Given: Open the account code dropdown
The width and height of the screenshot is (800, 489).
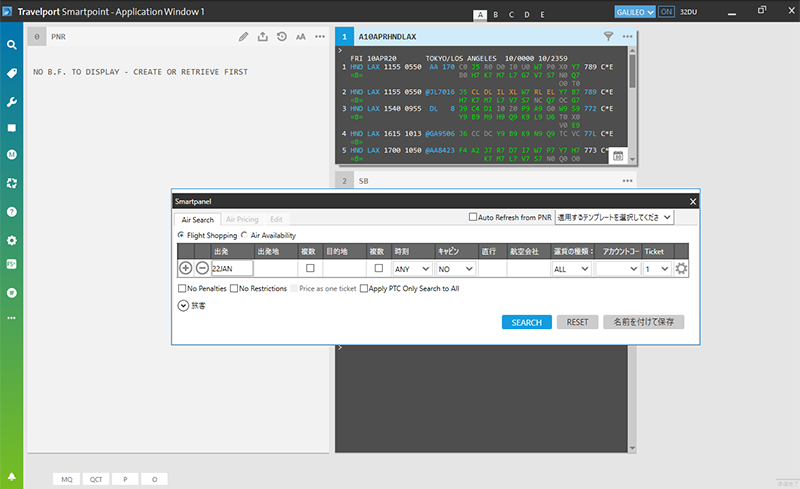Looking at the screenshot, I should click(x=618, y=268).
